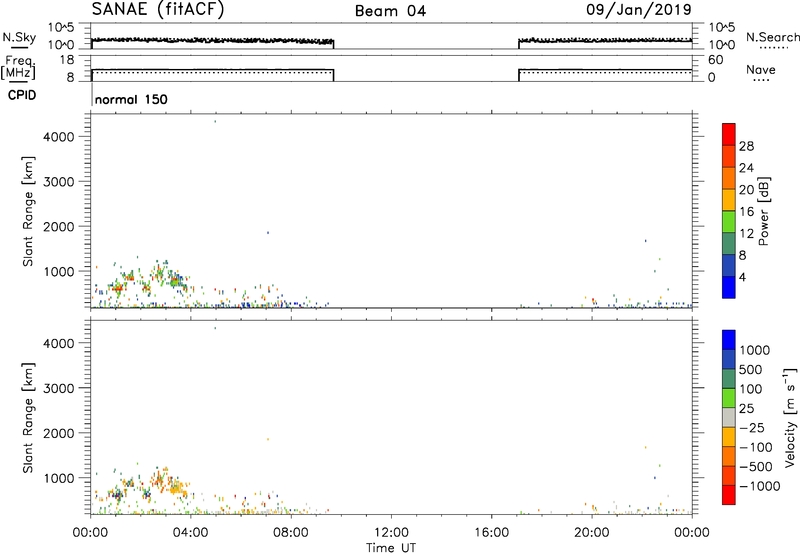This screenshot has height=554, width=800.
Task: Click the Slant Range [km] label of power panel
Action: (x=28, y=211)
